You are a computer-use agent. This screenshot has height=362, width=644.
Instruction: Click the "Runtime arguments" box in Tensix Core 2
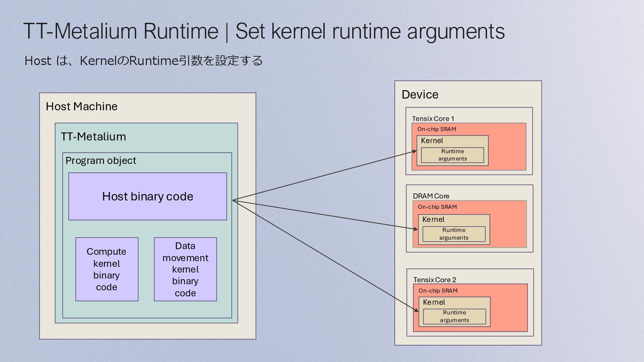click(454, 316)
